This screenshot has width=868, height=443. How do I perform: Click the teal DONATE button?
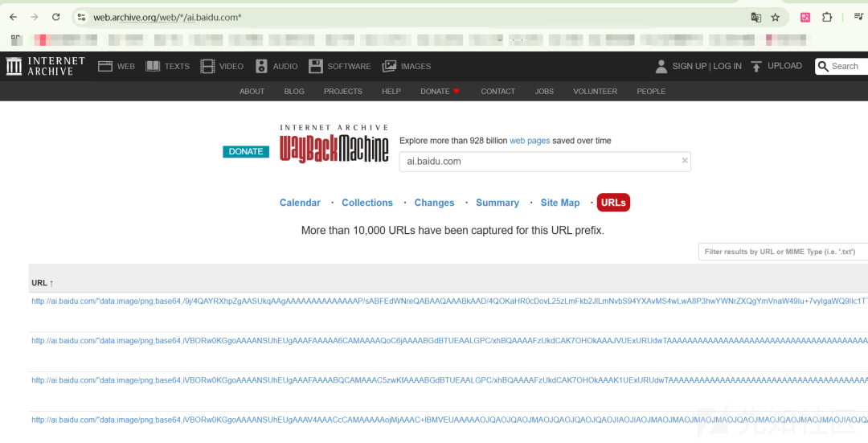246,152
